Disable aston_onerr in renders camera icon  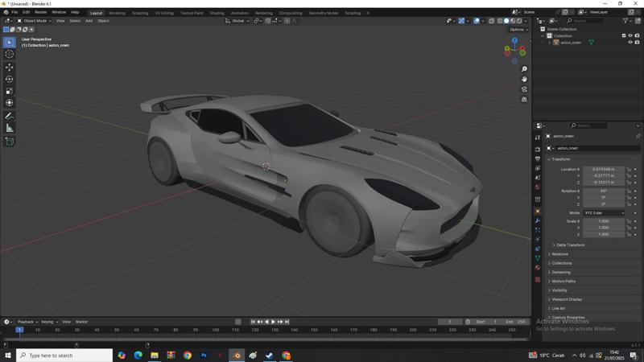pyautogui.click(x=637, y=43)
